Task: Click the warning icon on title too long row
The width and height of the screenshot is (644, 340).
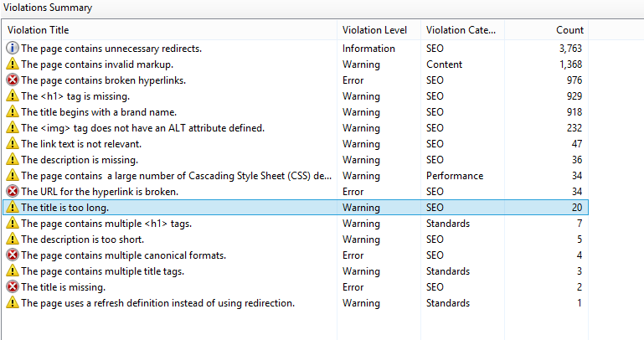Action: point(13,208)
